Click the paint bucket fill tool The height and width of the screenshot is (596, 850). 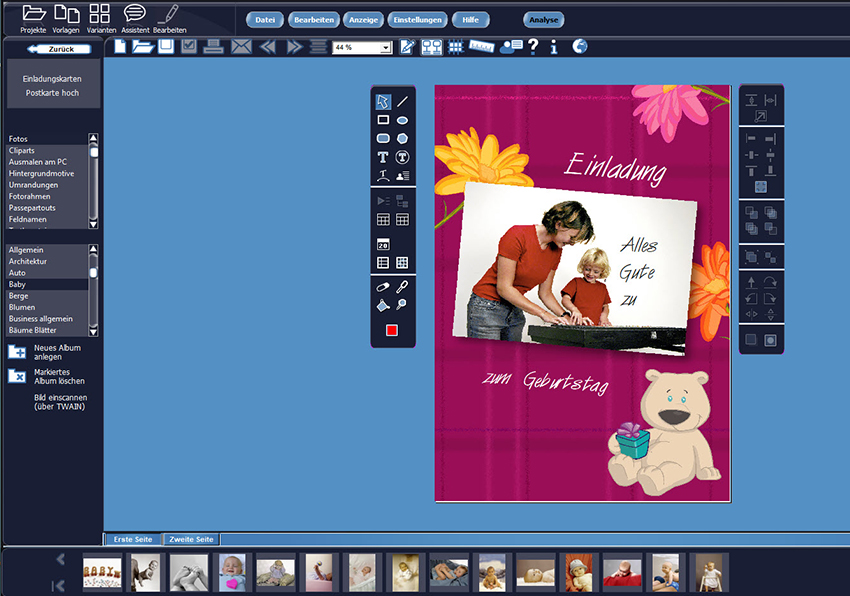pyautogui.click(x=383, y=305)
